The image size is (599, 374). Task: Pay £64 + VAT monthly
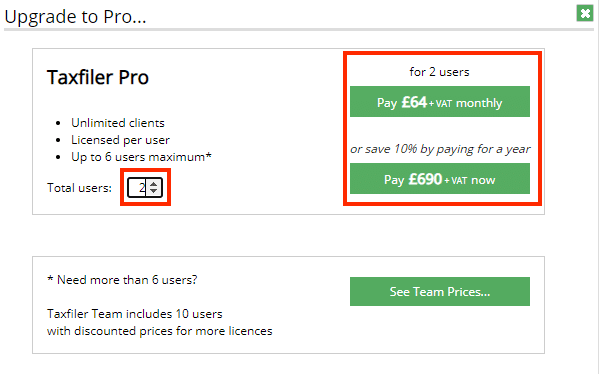440,102
